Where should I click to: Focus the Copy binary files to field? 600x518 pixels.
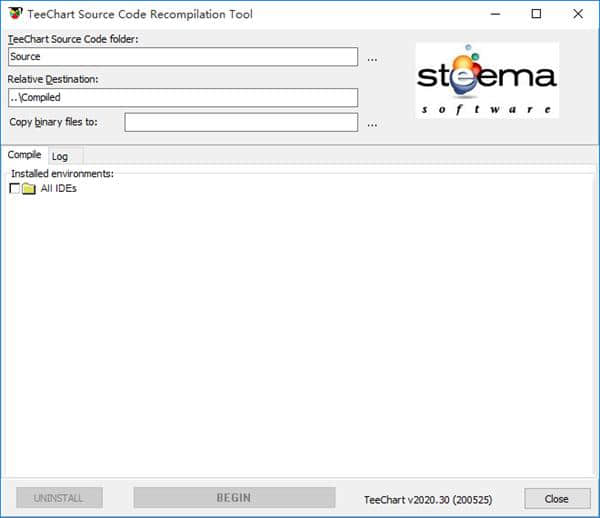pos(241,122)
